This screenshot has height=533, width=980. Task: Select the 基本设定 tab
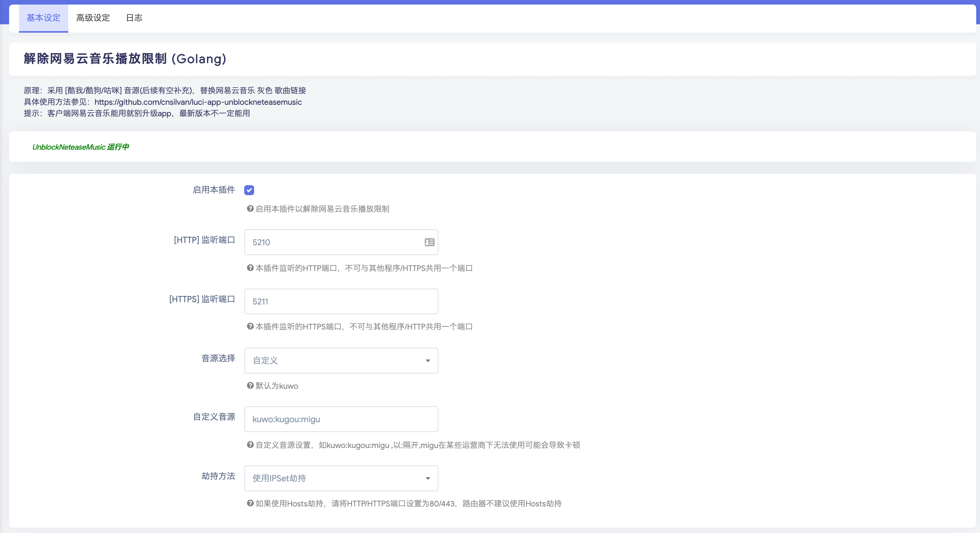coord(43,18)
